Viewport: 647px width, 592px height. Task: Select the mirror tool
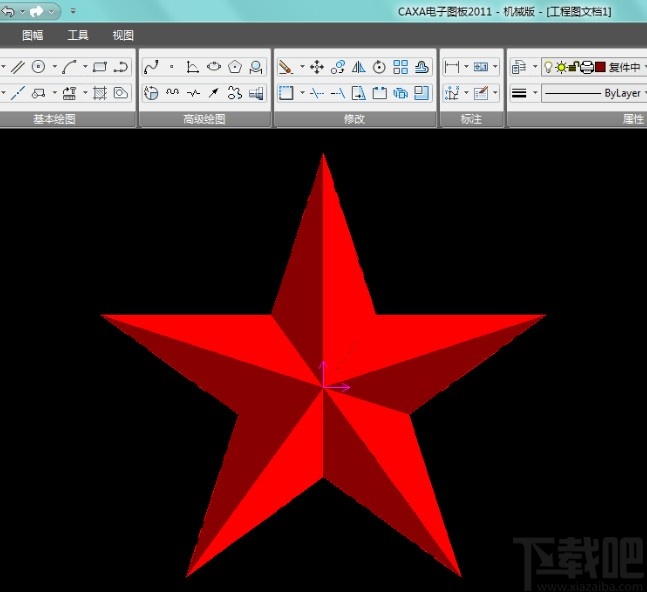tap(359, 67)
